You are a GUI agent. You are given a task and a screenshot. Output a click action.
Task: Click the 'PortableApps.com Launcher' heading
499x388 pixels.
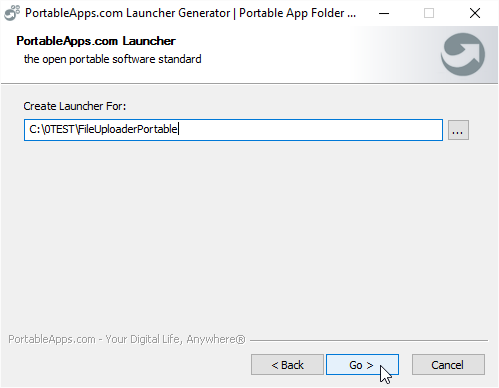point(96,41)
